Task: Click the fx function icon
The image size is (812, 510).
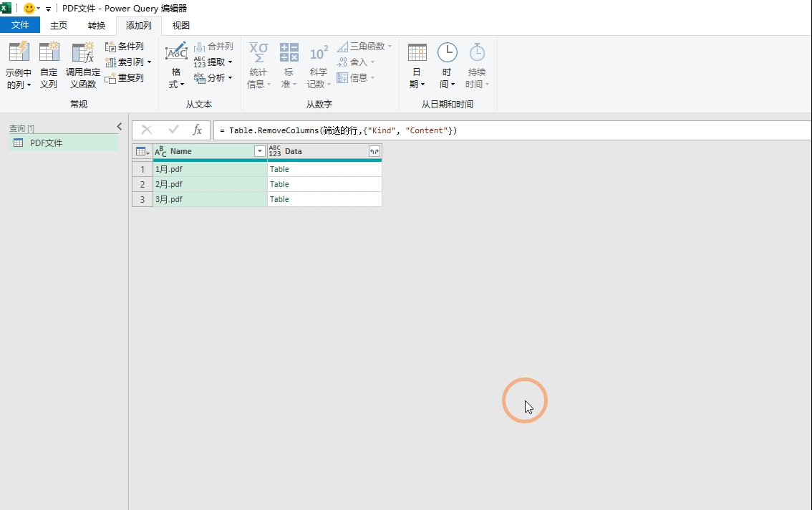Action: 198,130
